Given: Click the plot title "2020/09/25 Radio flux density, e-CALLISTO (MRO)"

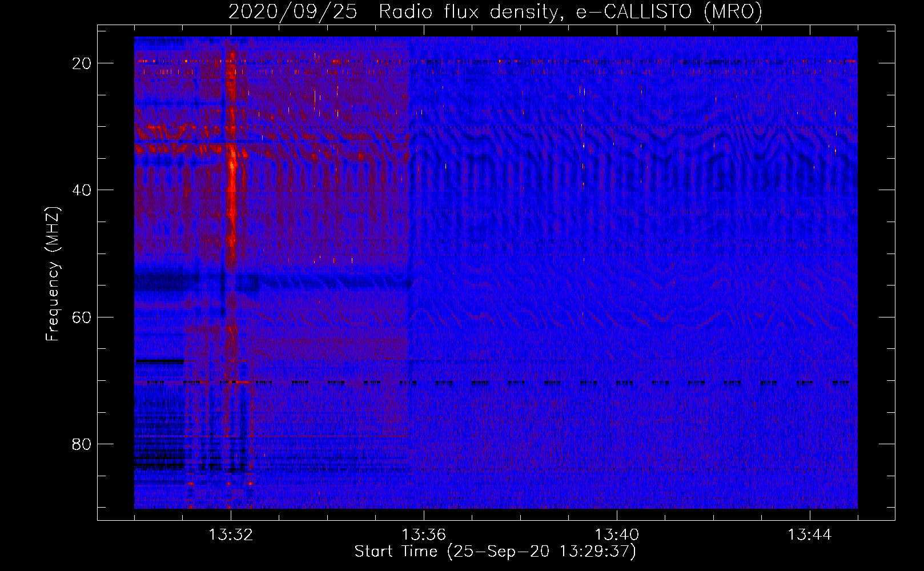Looking at the screenshot, I should pyautogui.click(x=495, y=11).
